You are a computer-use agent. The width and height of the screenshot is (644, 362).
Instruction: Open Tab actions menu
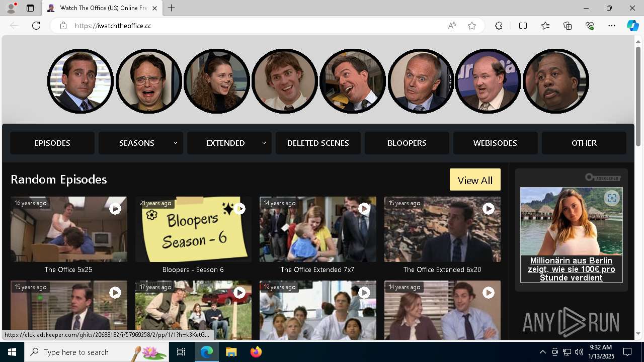pyautogui.click(x=30, y=8)
